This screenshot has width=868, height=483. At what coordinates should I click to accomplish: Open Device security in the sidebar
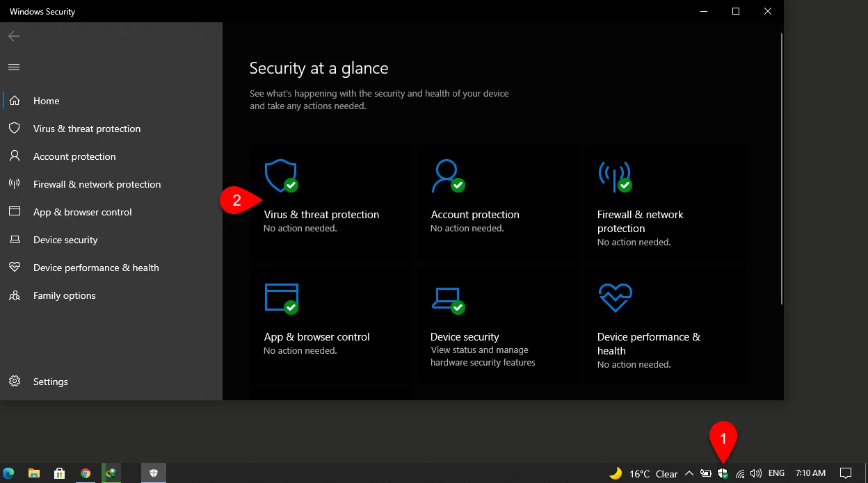tap(111, 240)
